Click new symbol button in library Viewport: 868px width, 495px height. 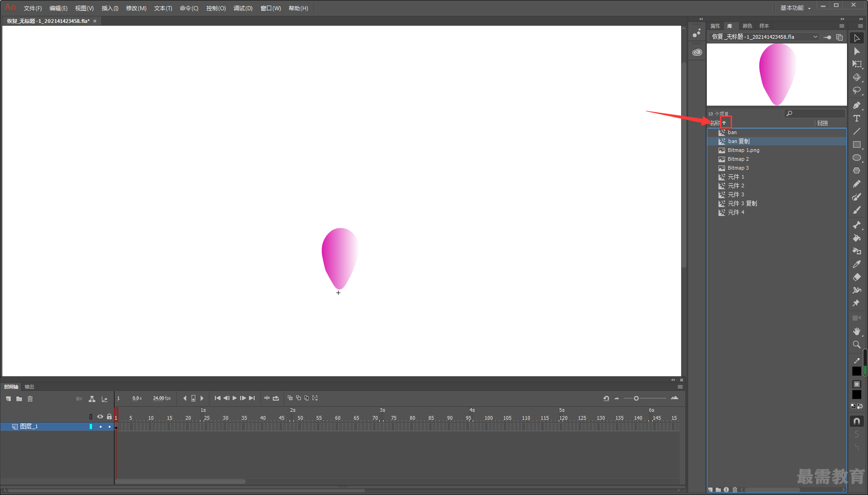coord(711,490)
